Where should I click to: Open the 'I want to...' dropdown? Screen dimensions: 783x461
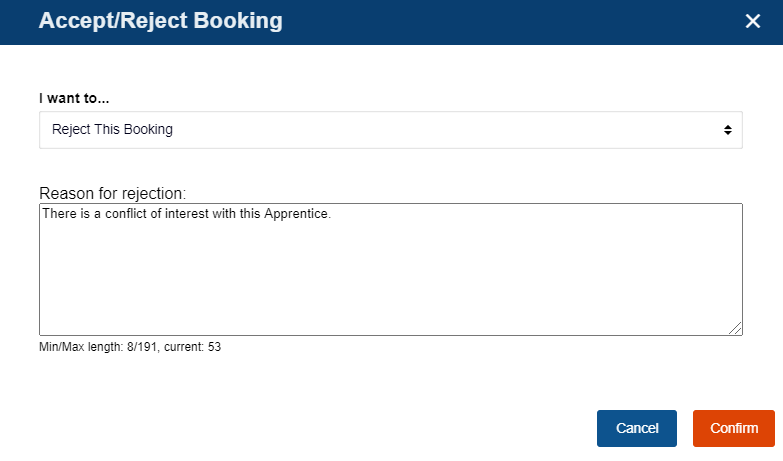[390, 130]
